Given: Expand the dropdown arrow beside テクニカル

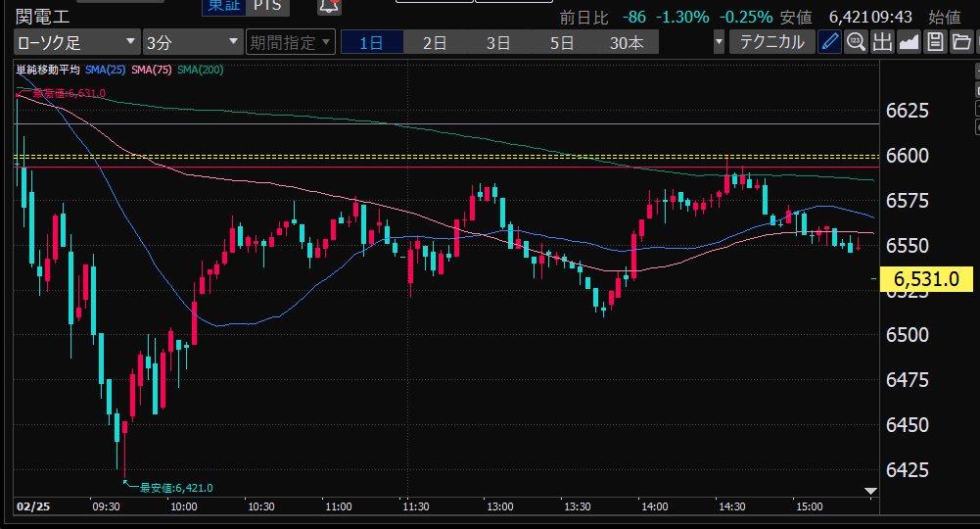Looking at the screenshot, I should coord(720,42).
